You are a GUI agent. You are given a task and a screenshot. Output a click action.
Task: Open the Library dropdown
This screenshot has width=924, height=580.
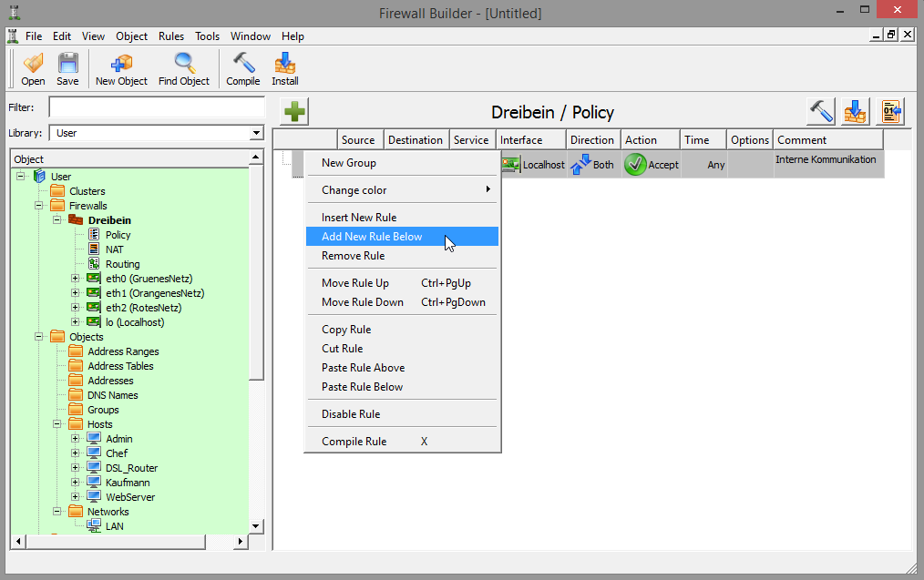[256, 133]
